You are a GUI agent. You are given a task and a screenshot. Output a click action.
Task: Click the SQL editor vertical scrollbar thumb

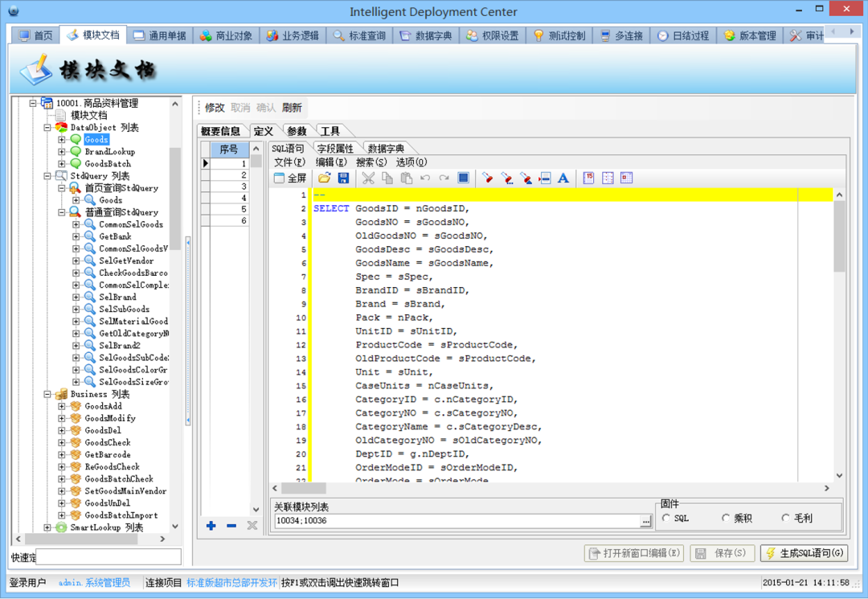point(839,236)
